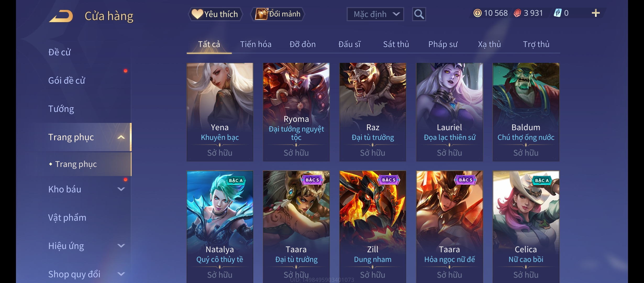Tap the plus icon to add currency
This screenshot has width=644, height=283.
coord(596,13)
